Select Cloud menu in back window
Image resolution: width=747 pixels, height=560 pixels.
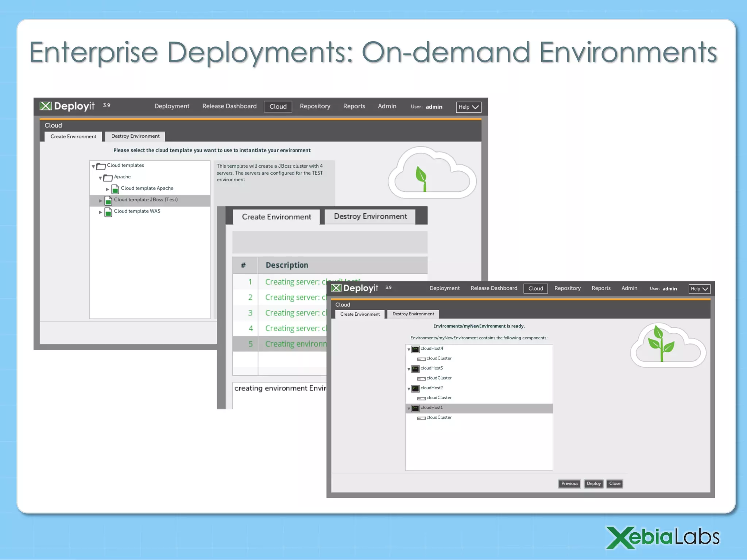[278, 106]
